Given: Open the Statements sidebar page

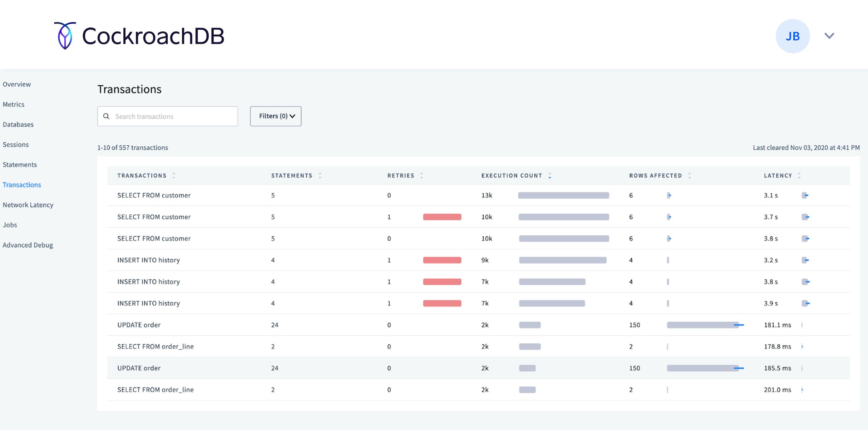Looking at the screenshot, I should (20, 165).
